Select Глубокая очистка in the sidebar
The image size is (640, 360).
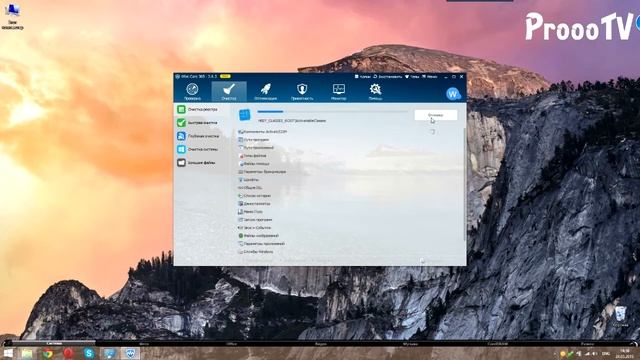click(x=202, y=136)
